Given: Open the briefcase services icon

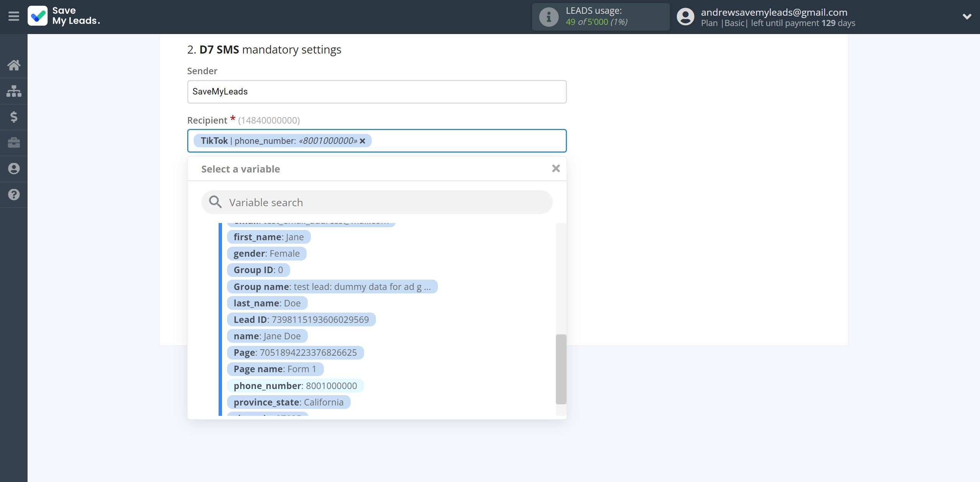Looking at the screenshot, I should coord(14,143).
